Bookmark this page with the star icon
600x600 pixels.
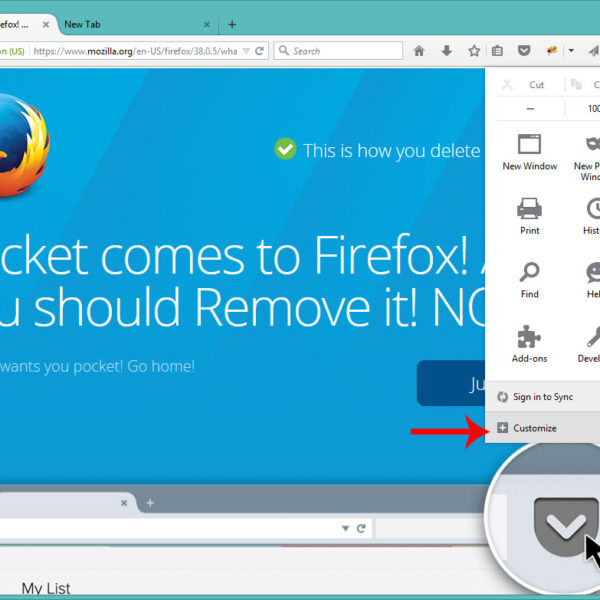474,51
